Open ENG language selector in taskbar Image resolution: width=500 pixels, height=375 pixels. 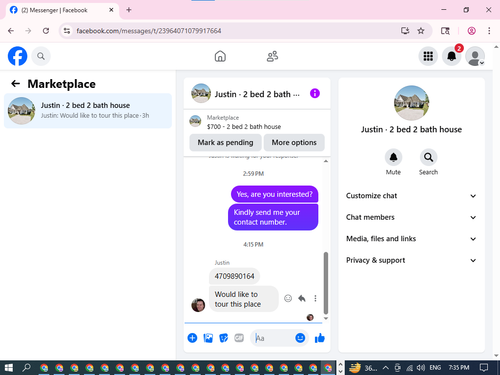pyautogui.click(x=435, y=368)
